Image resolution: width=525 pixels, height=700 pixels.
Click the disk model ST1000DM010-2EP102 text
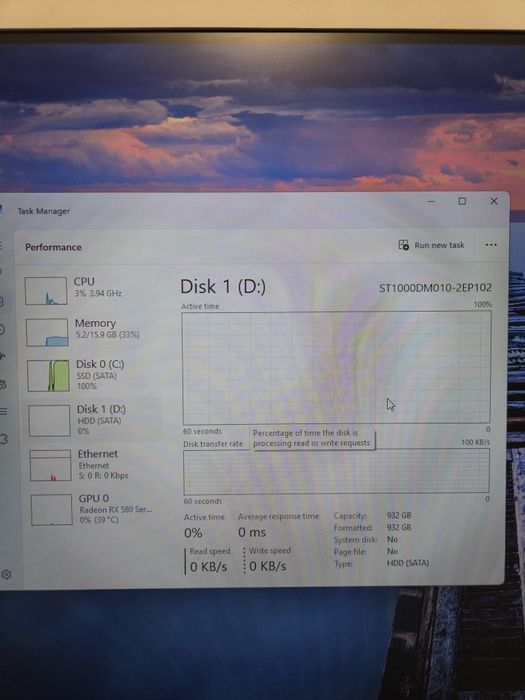pos(435,288)
